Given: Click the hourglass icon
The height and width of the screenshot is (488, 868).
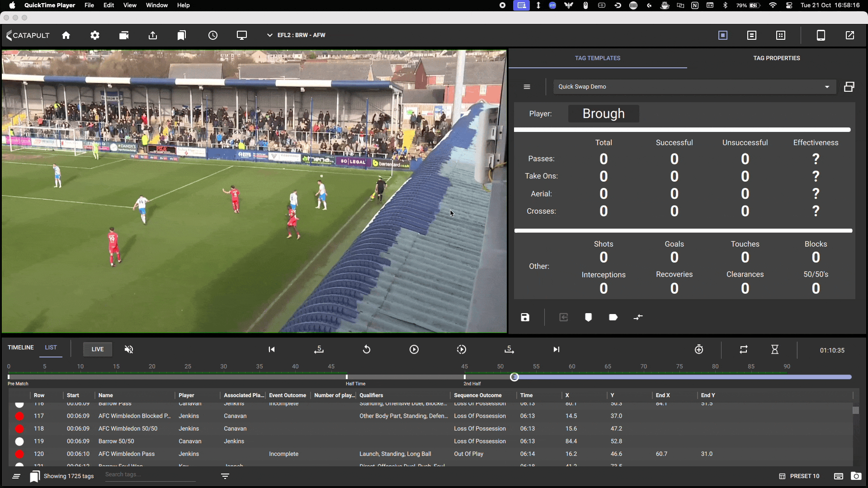Looking at the screenshot, I should tap(775, 349).
